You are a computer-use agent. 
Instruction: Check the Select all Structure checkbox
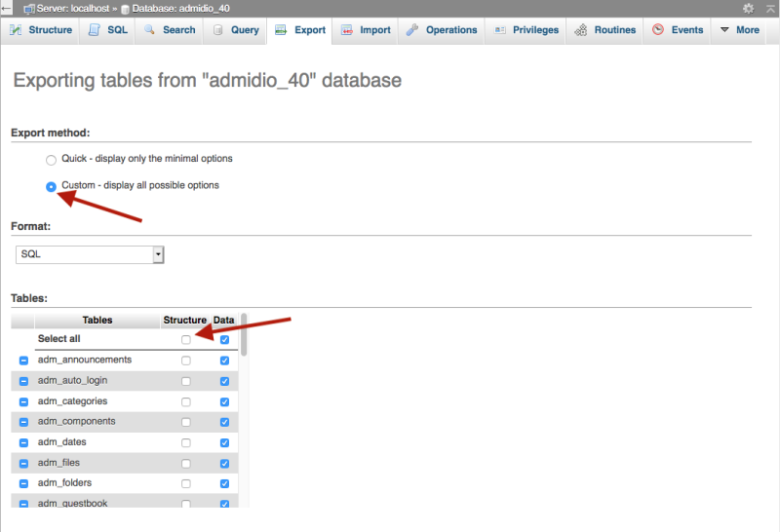pos(185,340)
